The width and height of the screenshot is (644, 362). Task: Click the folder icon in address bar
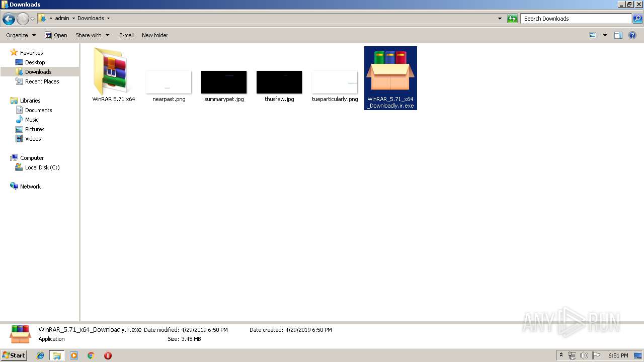click(42, 18)
